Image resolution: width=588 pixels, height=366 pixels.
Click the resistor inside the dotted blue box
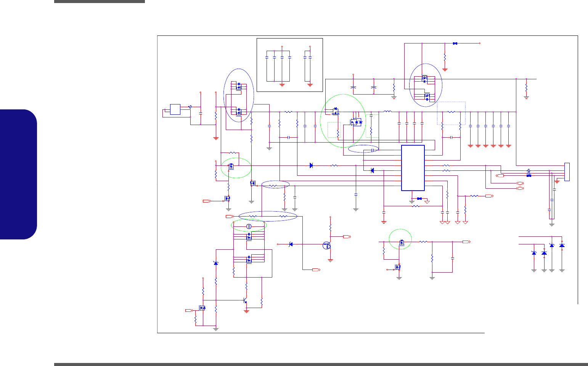[451, 112]
